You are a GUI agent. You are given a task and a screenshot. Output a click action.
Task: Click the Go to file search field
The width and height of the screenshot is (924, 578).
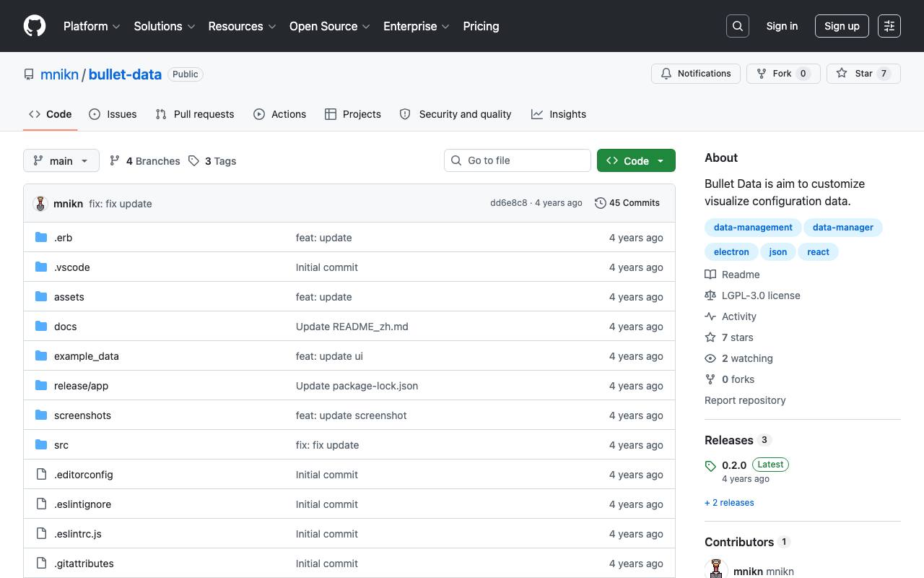[x=518, y=160]
